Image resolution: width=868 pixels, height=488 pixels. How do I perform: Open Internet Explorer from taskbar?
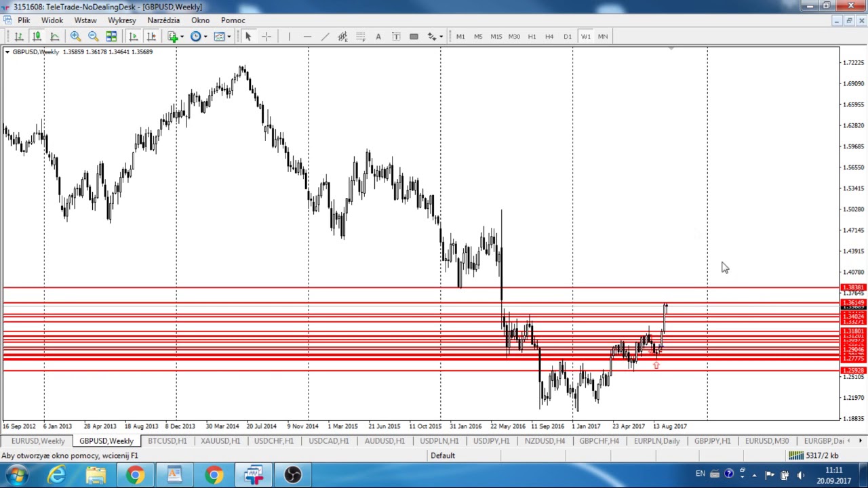[56, 475]
